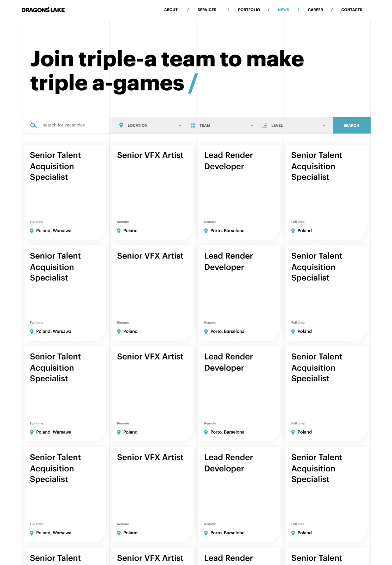Click the Search button
This screenshot has height=565, width=392.
(351, 125)
